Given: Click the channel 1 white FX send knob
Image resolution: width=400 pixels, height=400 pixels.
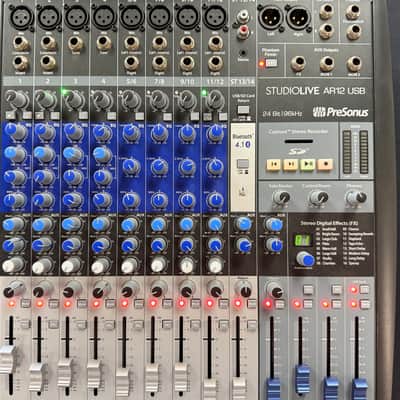Looking at the screenshot, I should tap(13, 265).
